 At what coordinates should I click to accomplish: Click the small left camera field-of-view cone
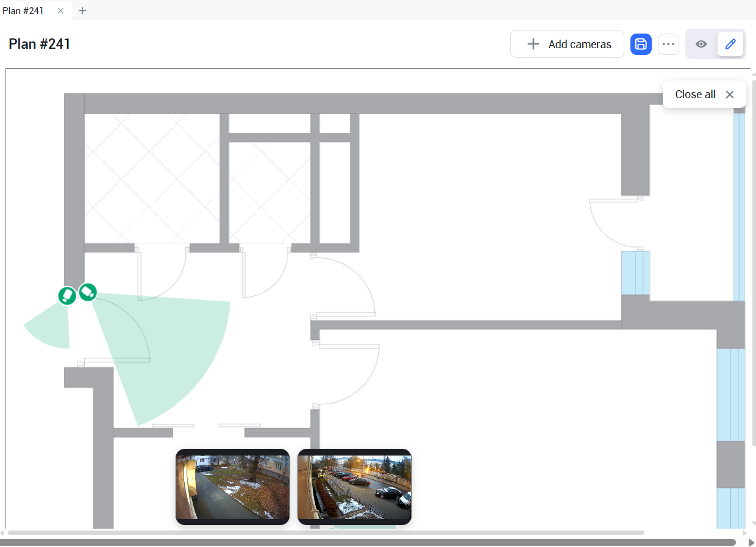tap(50, 329)
